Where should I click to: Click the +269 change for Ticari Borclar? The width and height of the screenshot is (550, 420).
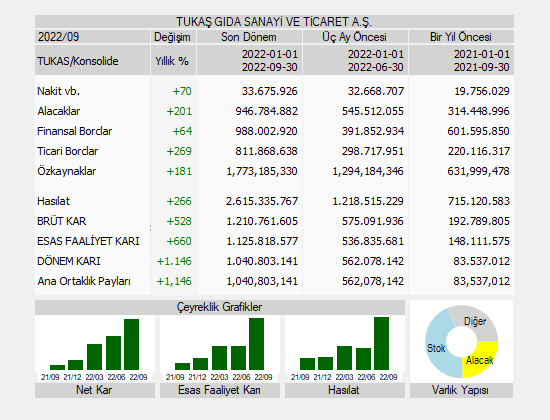point(179,151)
